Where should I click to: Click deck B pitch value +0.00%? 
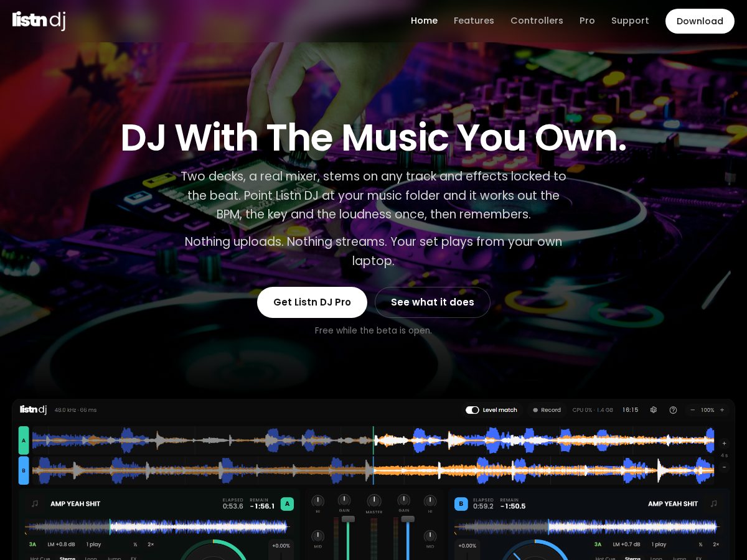(467, 546)
